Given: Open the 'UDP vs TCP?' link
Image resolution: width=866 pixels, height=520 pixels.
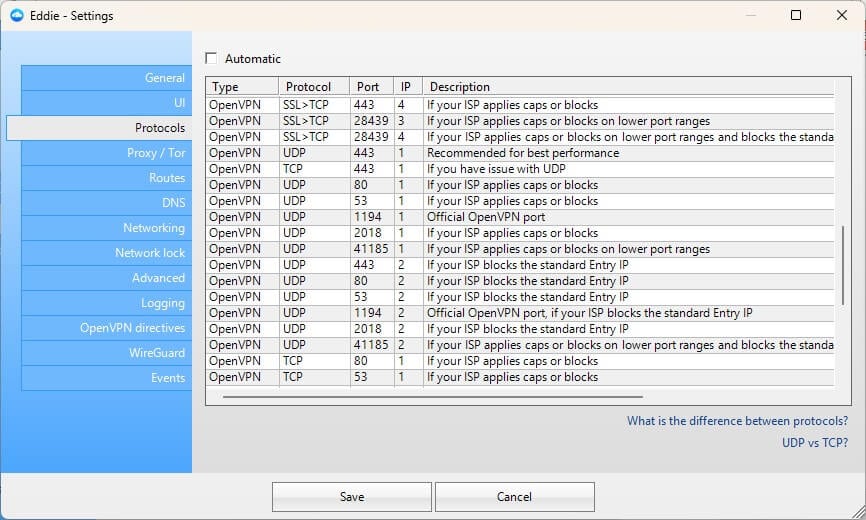Looking at the screenshot, I should [x=814, y=442].
